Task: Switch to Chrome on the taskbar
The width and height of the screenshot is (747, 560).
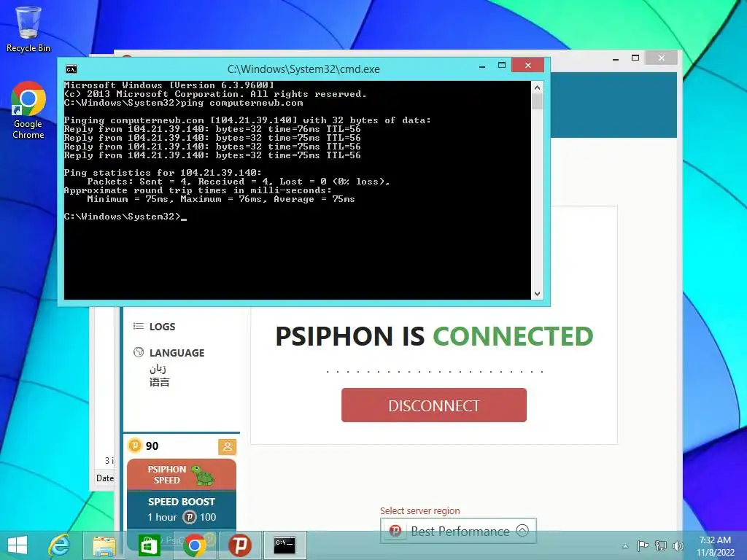Action: click(x=194, y=545)
